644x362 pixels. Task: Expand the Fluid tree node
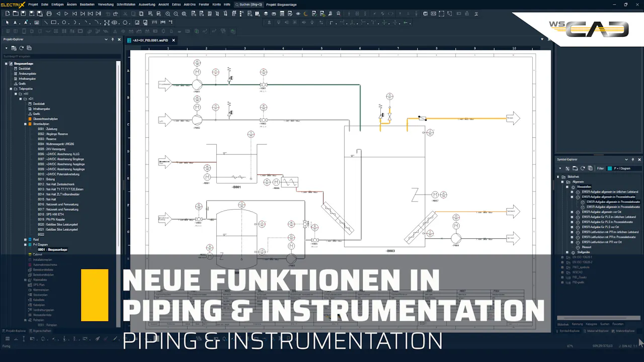coord(25,239)
